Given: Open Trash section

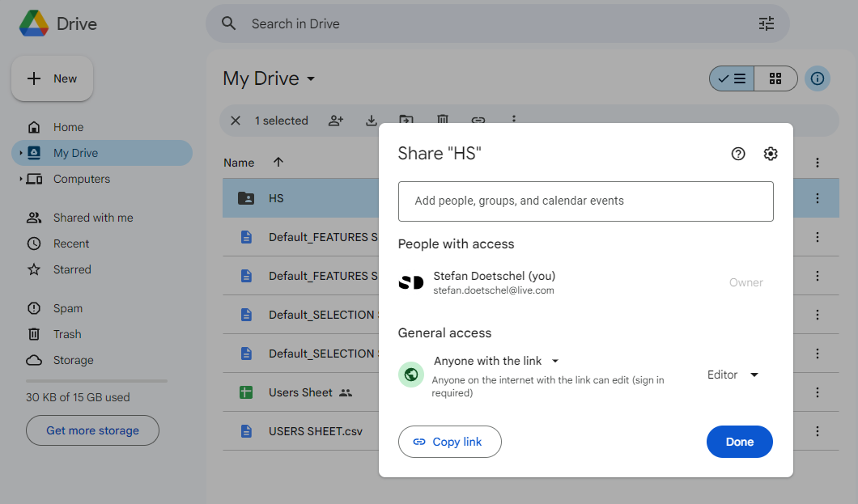Looking at the screenshot, I should tap(67, 334).
